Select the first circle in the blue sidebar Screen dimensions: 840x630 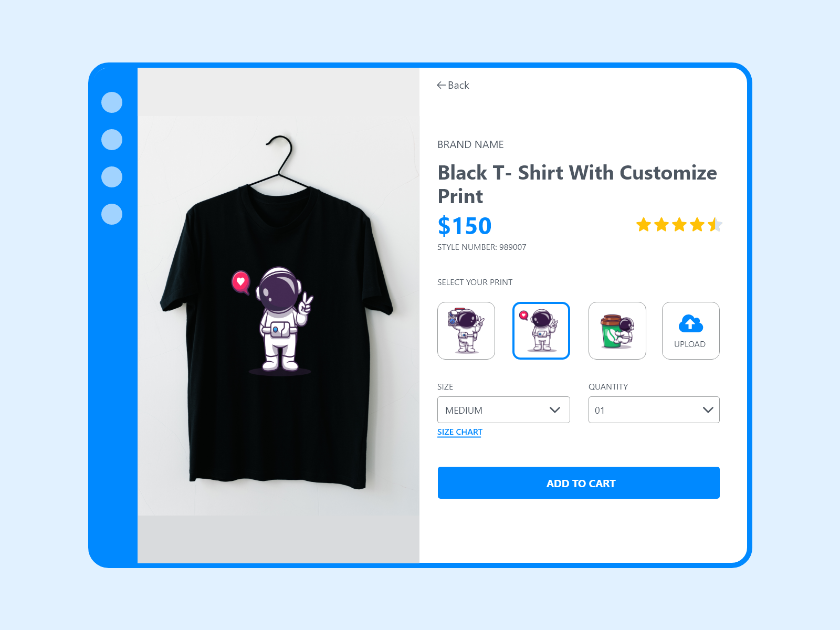coord(112,102)
